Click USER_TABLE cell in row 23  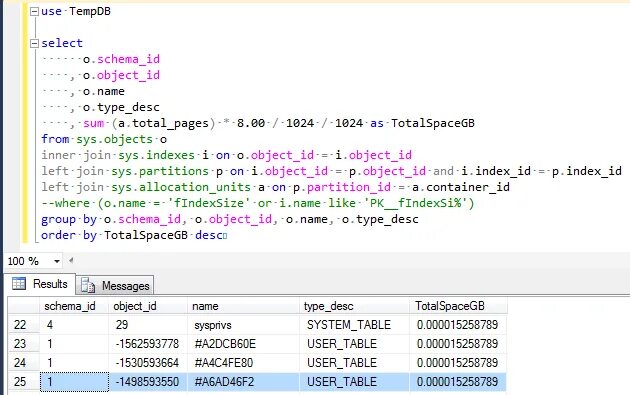coord(354,344)
